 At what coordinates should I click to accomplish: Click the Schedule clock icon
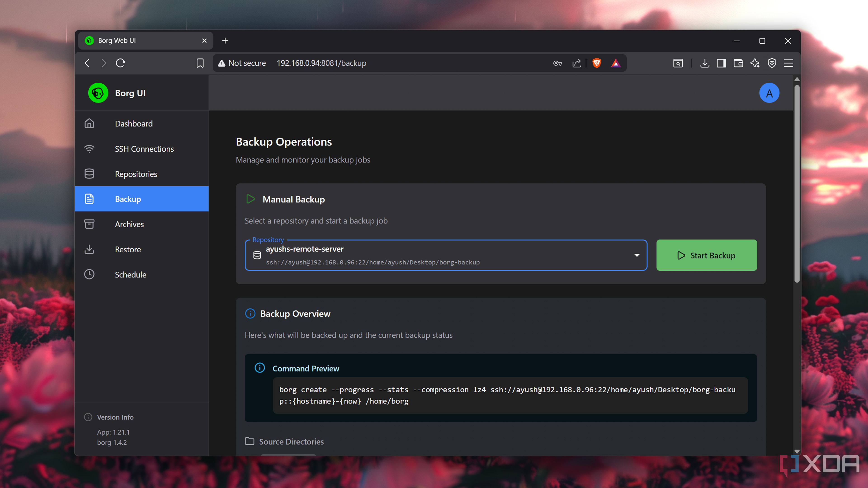click(89, 274)
